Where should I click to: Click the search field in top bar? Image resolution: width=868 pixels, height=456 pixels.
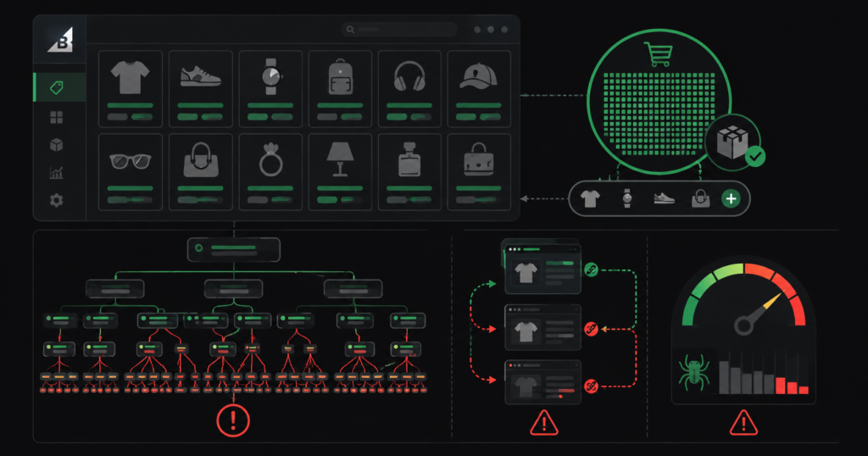[400, 30]
